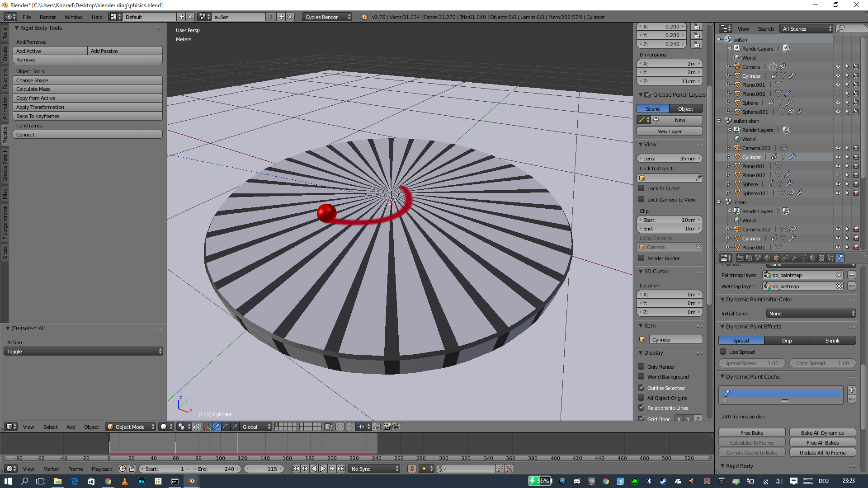Switch to the Drip effect tab
This screenshot has height=488, width=868.
[x=787, y=340]
